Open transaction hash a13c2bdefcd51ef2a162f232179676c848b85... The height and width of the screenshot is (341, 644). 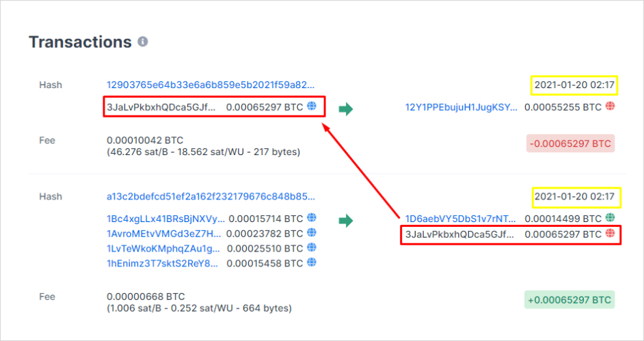(211, 197)
